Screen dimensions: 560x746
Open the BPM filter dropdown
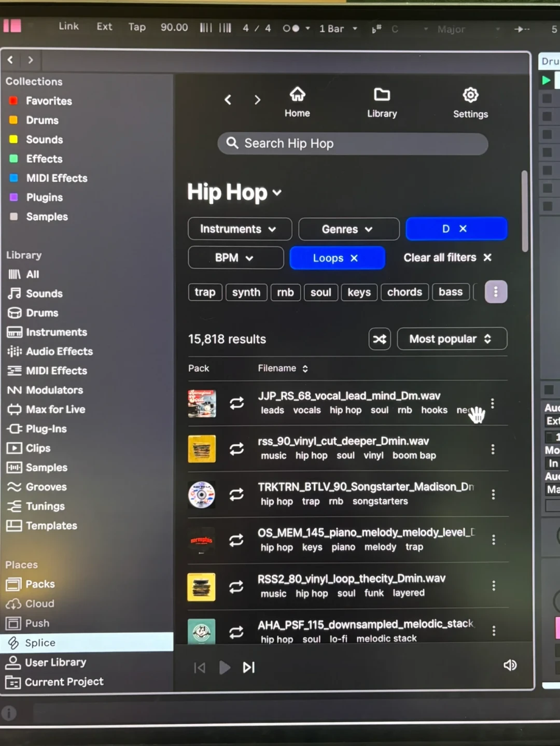235,258
